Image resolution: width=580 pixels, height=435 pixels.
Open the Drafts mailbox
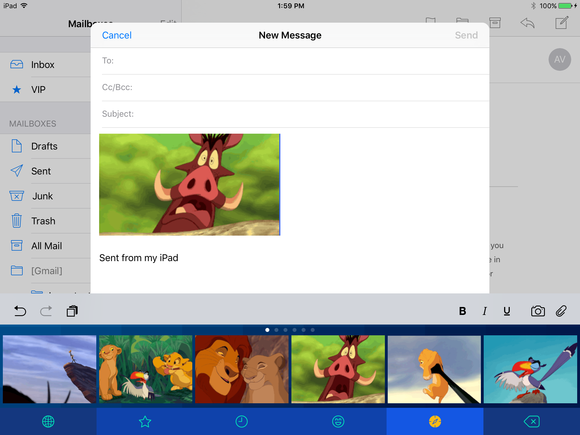point(45,146)
